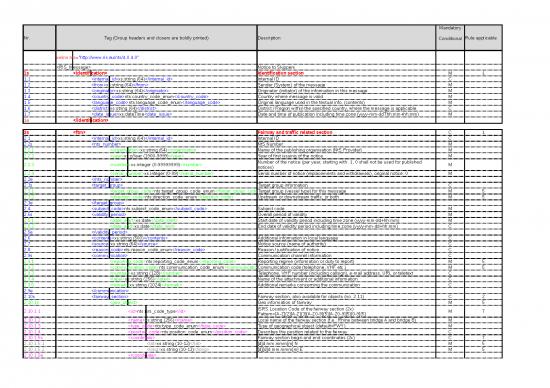Select 'Target group information' description
The height and width of the screenshot is (388, 550).
pos(283,185)
